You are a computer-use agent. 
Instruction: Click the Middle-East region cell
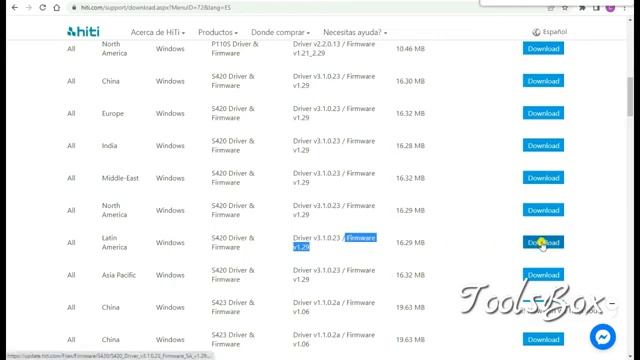(120, 178)
